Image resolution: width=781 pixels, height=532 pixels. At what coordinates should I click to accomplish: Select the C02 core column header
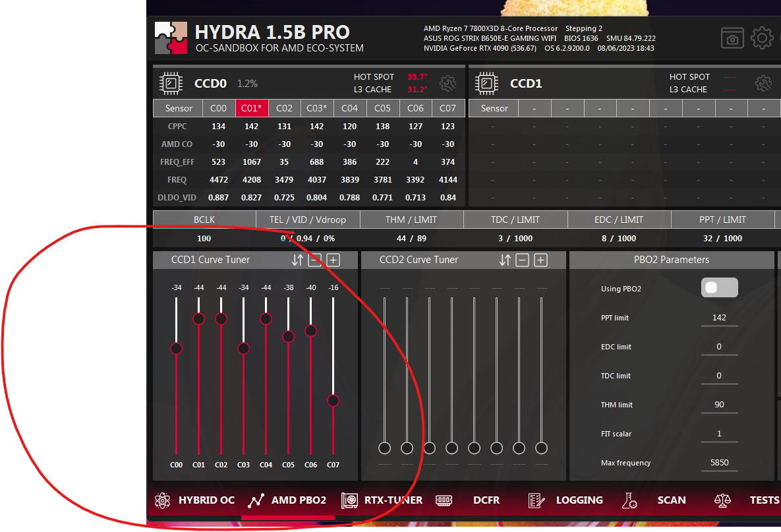pyautogui.click(x=285, y=108)
